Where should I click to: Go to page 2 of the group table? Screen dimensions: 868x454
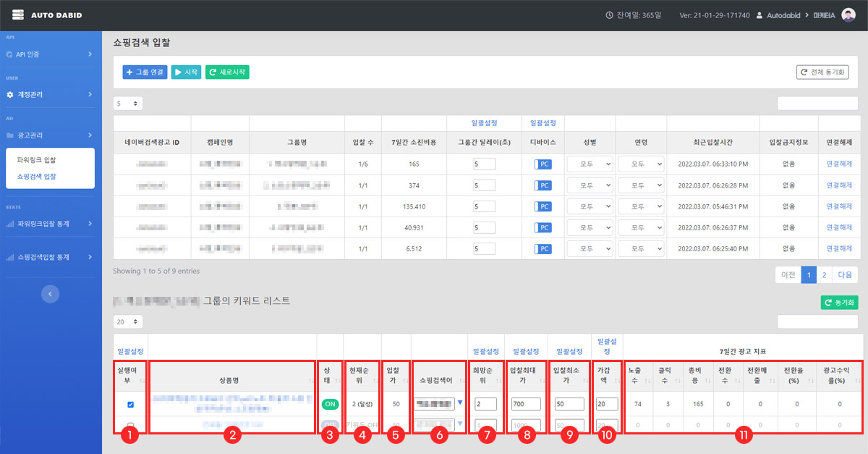[824, 275]
